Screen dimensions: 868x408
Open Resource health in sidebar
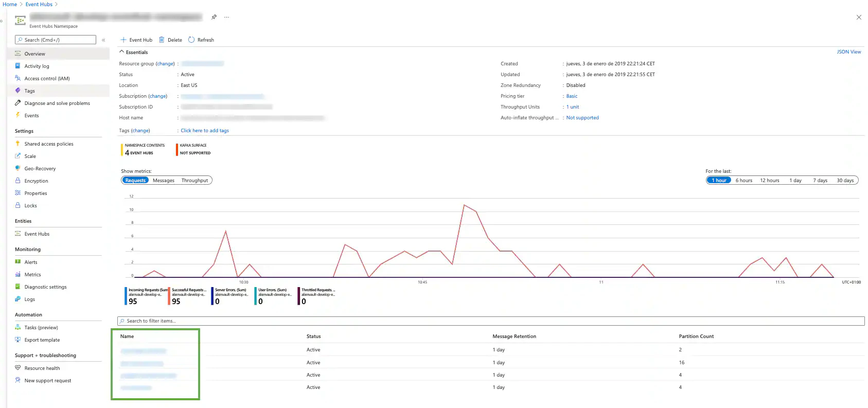(42, 368)
